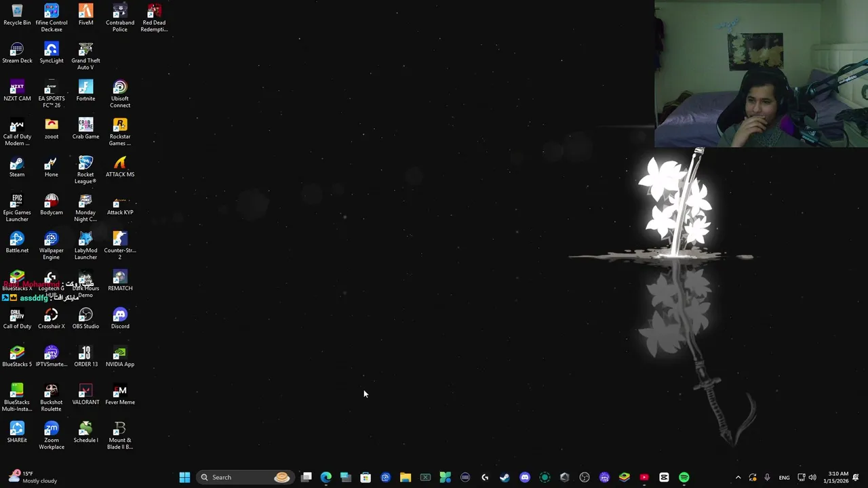Launch the Counter-Strike 2 shortcut
The image size is (868, 488).
[120, 246]
